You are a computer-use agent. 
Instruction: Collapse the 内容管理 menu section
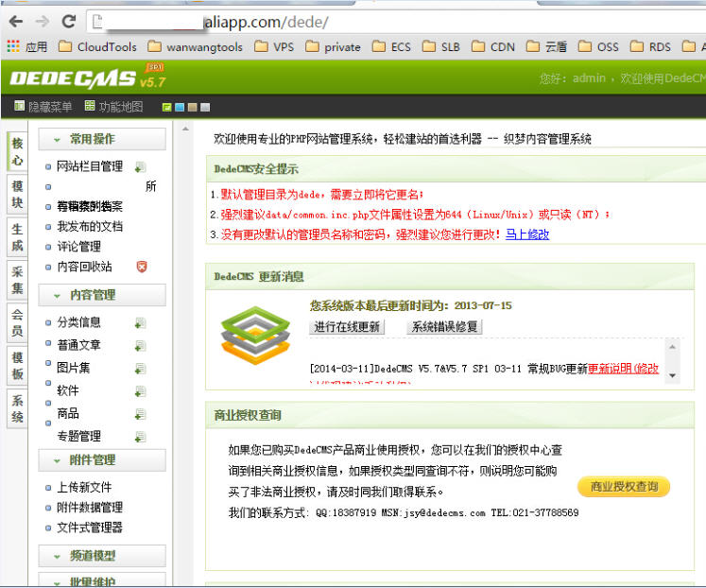[102, 295]
